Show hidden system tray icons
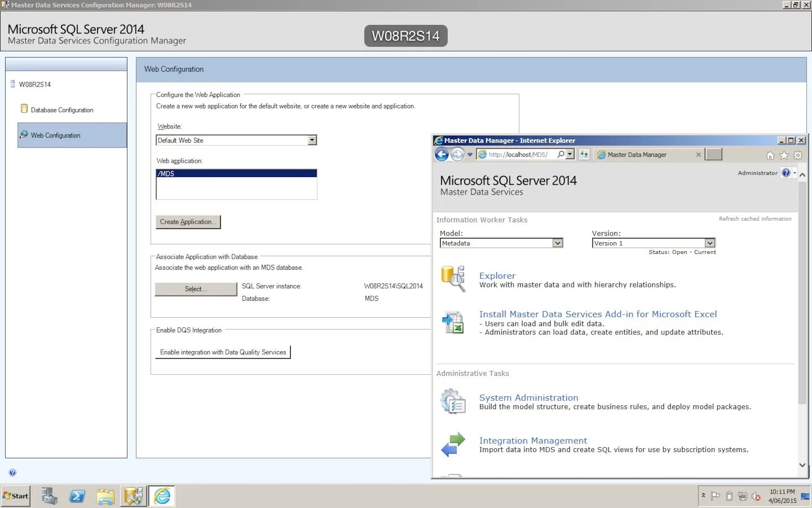The height and width of the screenshot is (508, 812). 703,496
